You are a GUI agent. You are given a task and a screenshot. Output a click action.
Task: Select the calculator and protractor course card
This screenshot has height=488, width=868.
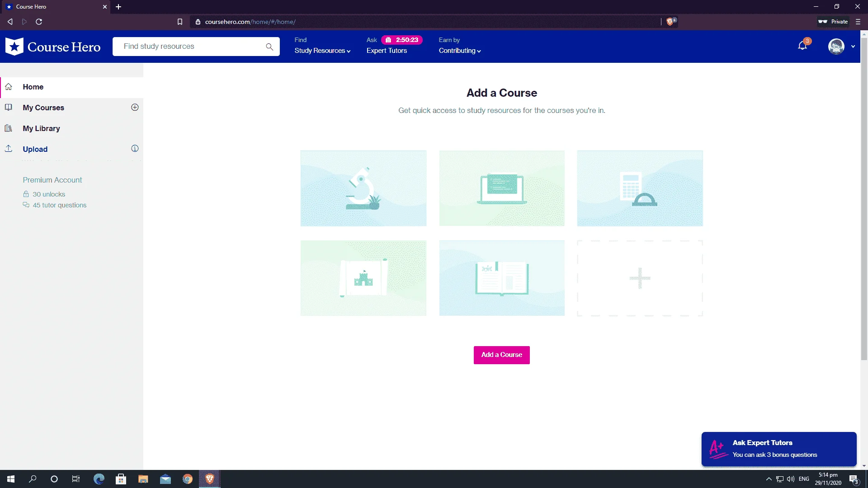[x=640, y=188]
